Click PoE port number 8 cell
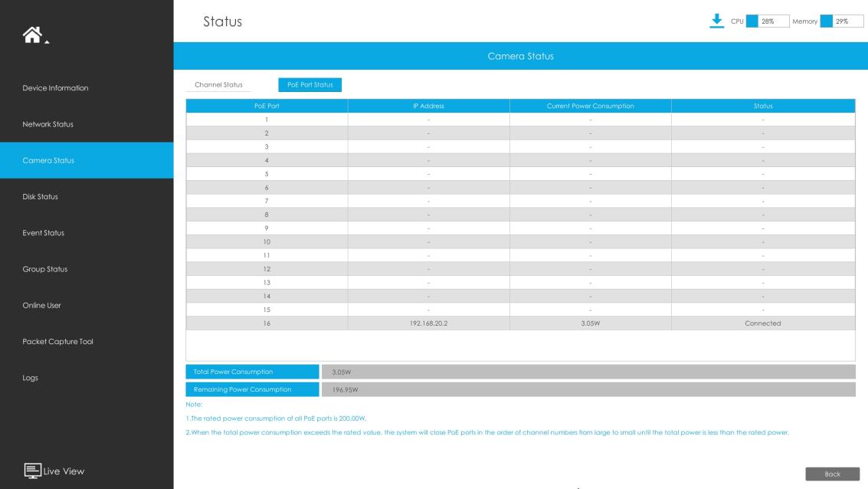The image size is (868, 489). [267, 215]
